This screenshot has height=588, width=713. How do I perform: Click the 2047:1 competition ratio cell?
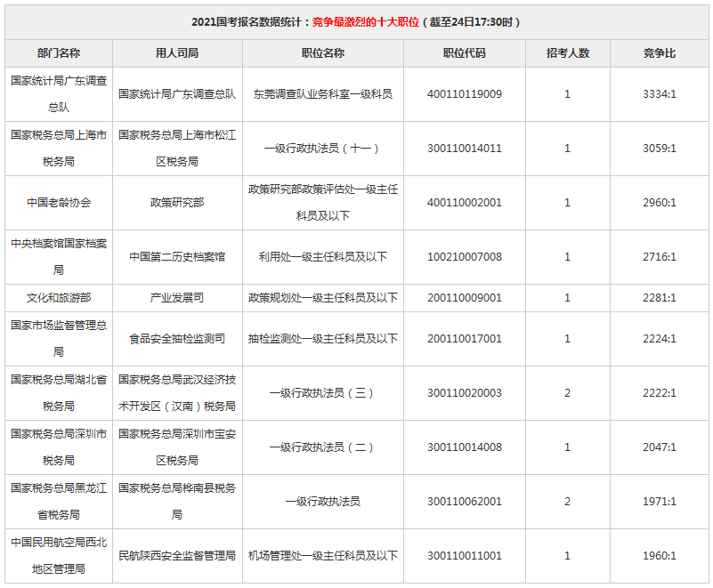point(659,447)
